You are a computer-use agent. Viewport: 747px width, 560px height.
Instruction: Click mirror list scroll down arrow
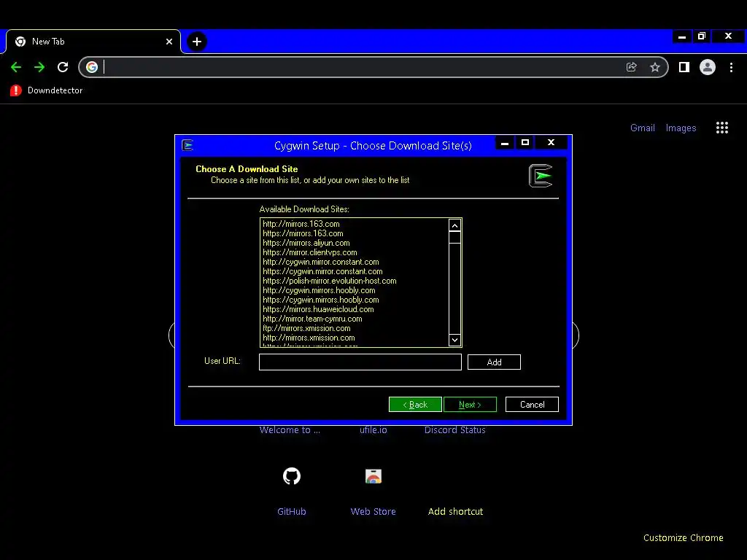454,340
